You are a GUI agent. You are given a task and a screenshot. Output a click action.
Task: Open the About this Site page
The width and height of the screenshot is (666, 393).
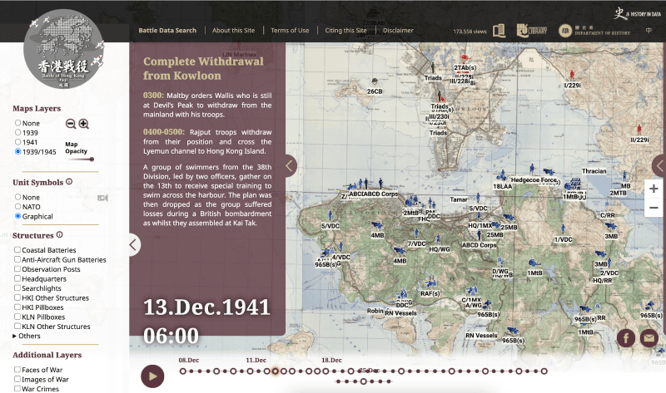pyautogui.click(x=234, y=31)
